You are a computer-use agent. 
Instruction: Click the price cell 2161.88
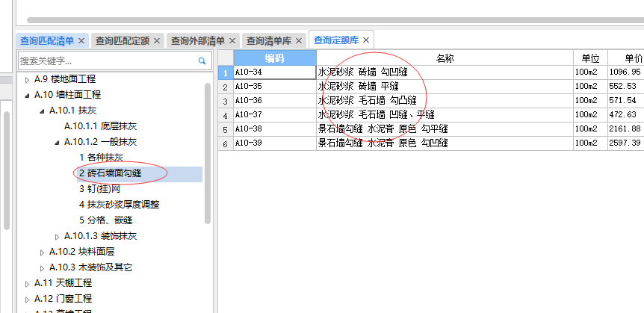(x=626, y=129)
